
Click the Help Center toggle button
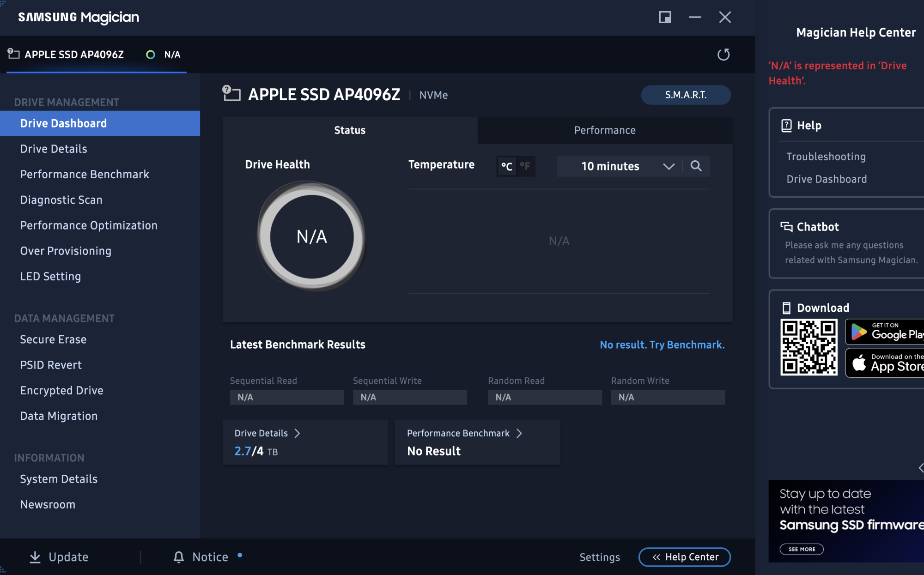pyautogui.click(x=685, y=557)
